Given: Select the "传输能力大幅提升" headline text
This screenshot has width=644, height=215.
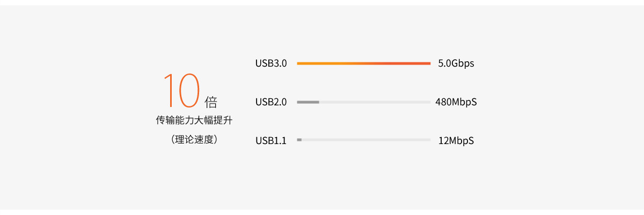Looking at the screenshot, I should (x=194, y=120).
